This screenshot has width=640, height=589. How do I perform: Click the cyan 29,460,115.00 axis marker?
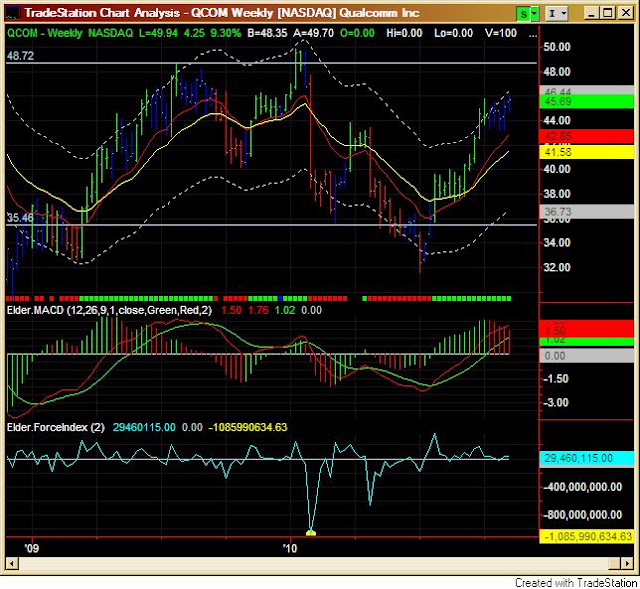(587, 458)
